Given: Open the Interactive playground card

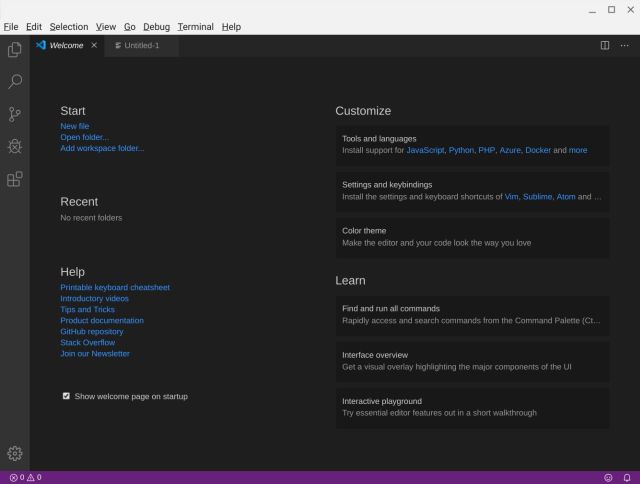Looking at the screenshot, I should pos(472,407).
